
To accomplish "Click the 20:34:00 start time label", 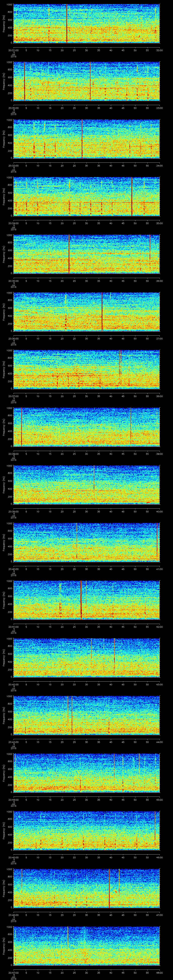I will 14,223.
